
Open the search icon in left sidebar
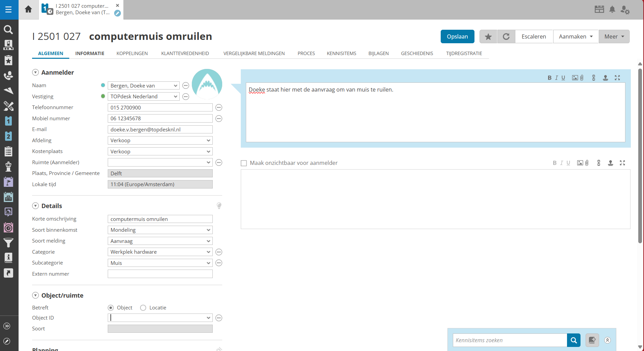tap(8, 30)
